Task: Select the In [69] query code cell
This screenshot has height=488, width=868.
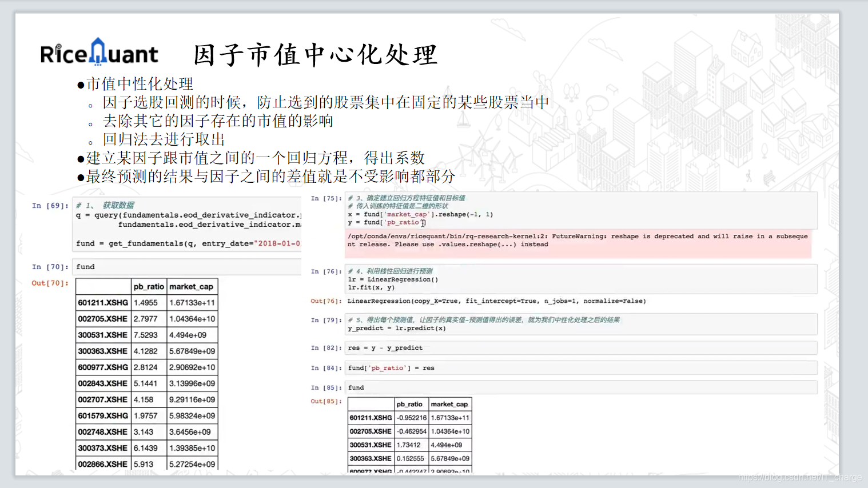Action: (187, 225)
